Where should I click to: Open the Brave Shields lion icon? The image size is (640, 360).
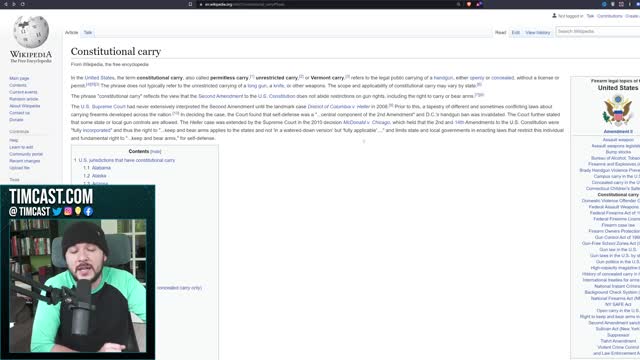469,4
